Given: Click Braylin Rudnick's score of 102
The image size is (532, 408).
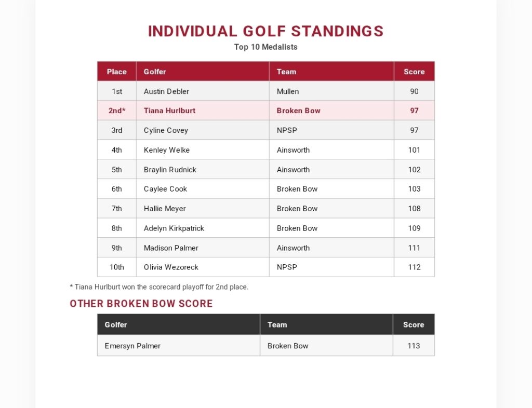Looking at the screenshot, I should (x=414, y=169).
